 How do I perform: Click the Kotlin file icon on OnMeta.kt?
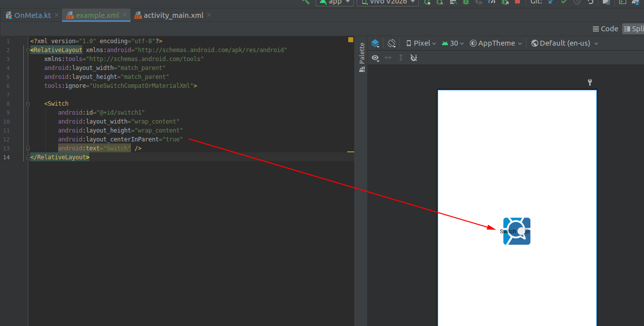coord(9,15)
